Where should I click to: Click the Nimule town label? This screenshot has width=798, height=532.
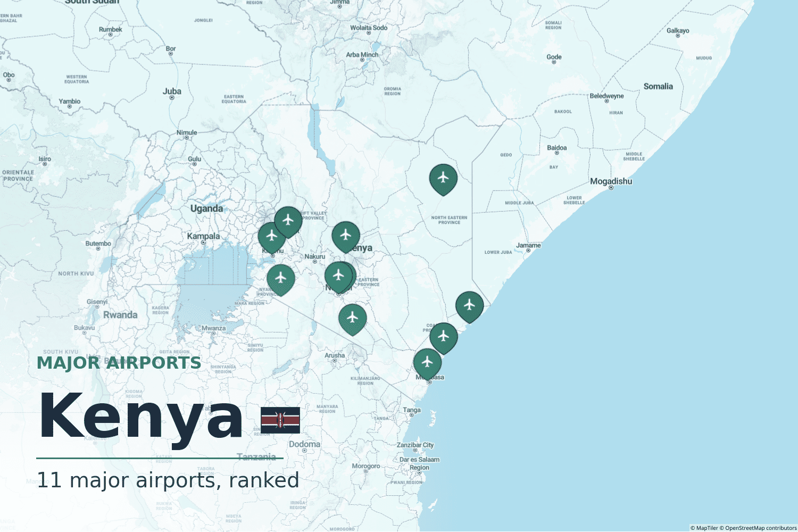pos(187,133)
